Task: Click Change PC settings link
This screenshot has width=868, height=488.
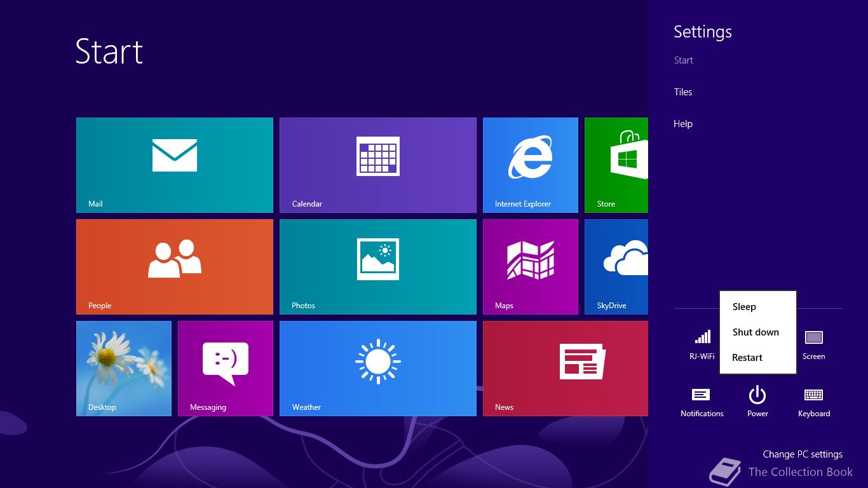Action: coord(803,454)
